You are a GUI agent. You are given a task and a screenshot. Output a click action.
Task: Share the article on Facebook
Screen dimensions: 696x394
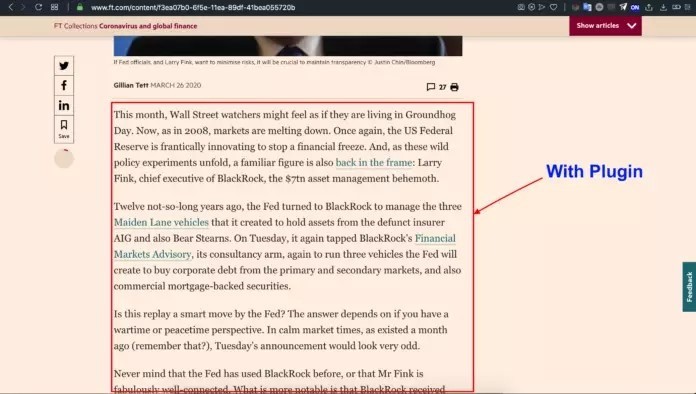click(64, 86)
